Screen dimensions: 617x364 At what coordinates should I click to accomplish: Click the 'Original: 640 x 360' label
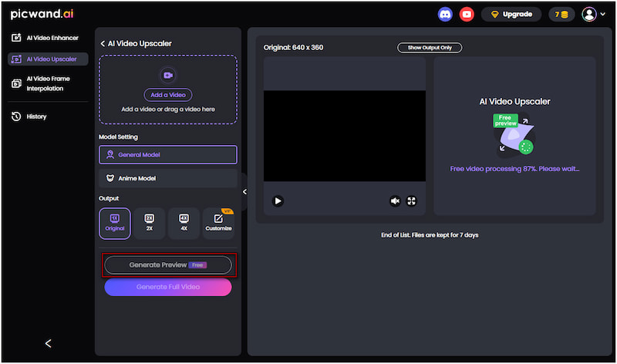click(x=294, y=48)
